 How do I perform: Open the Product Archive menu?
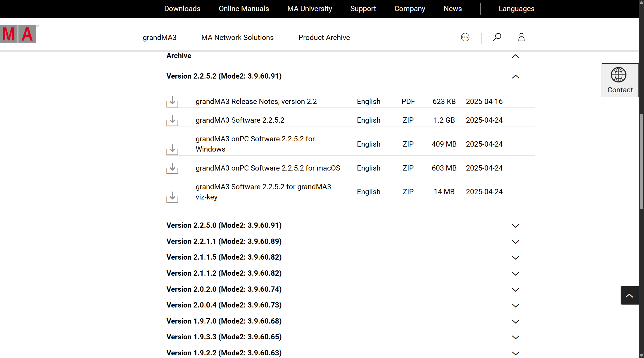point(324,38)
